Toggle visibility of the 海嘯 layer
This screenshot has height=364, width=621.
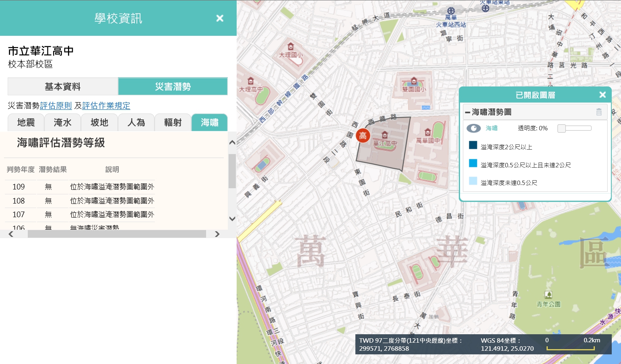coord(474,128)
